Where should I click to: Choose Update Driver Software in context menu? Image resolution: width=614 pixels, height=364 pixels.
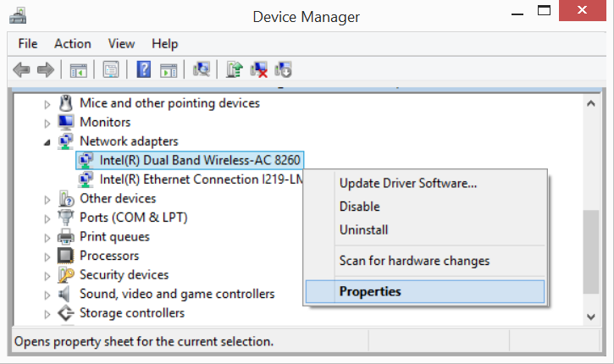pos(408,183)
